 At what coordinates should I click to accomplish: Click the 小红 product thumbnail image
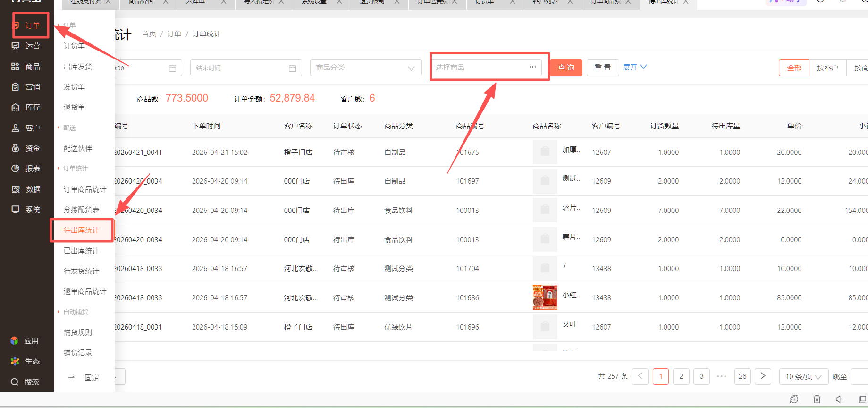tap(545, 297)
